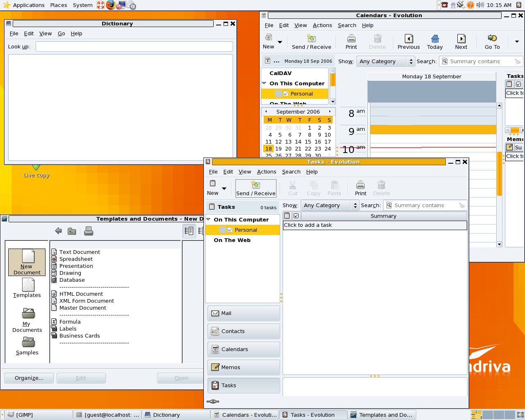Click the back arrow in Templates and Documents
525x420 pixels.
(58, 231)
